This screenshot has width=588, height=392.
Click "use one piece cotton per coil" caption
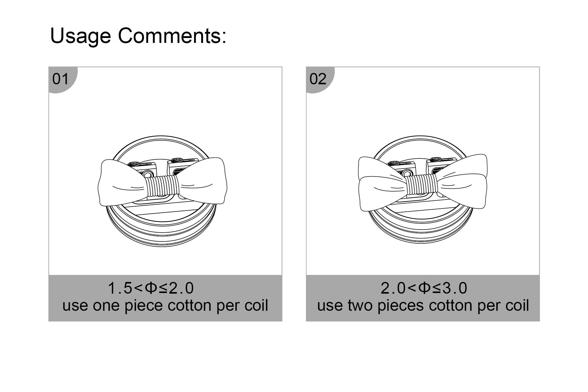click(x=165, y=306)
